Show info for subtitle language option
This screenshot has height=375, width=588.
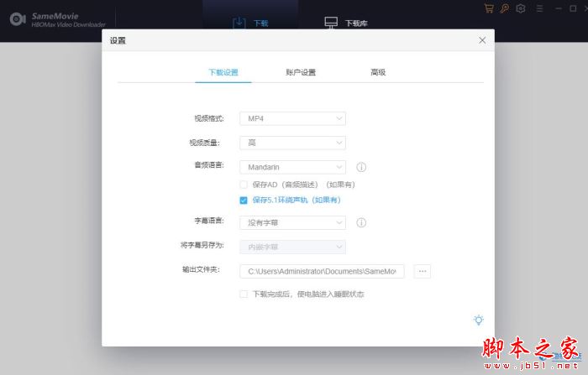pos(361,223)
